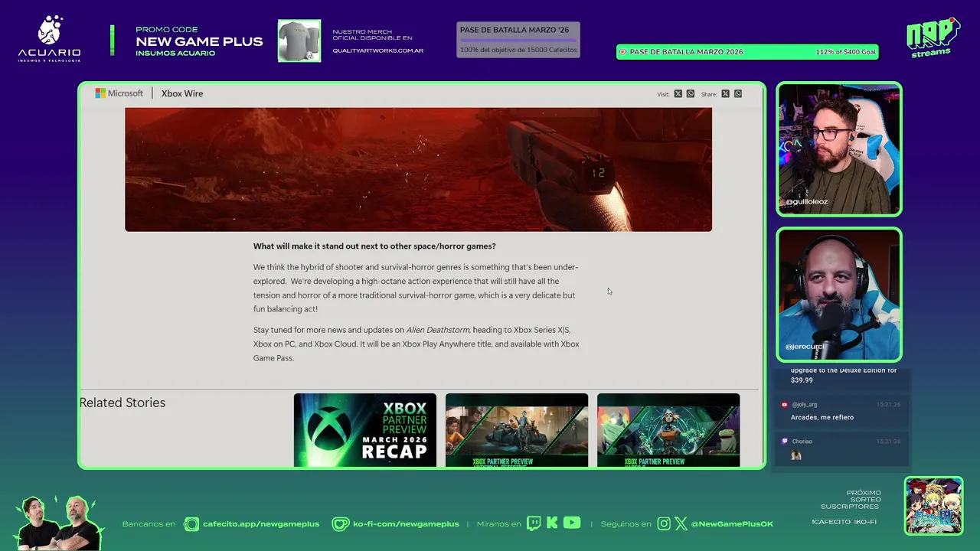Screen dimensions: 980x551
Task: Click the game cover art at bottom right
Action: click(933, 506)
